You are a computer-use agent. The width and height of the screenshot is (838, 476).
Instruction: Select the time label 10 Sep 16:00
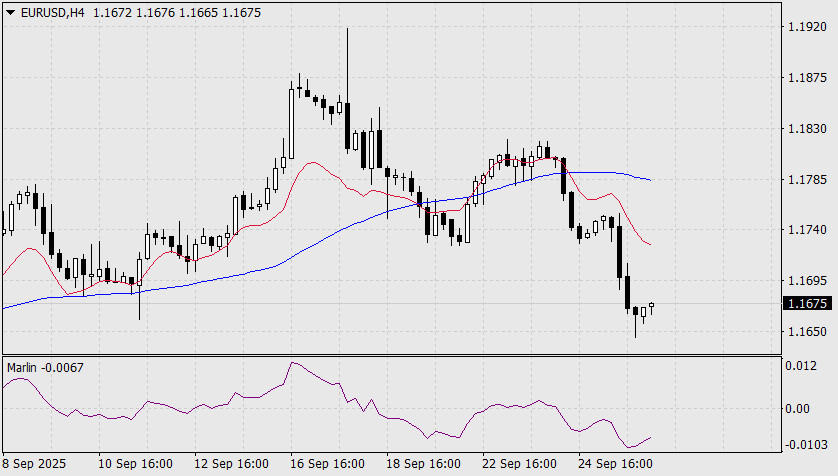point(135,464)
